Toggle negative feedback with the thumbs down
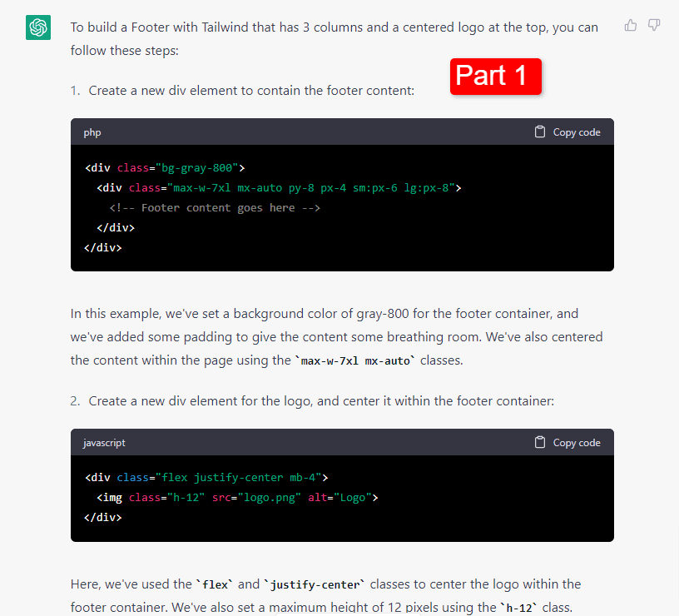 (654, 25)
